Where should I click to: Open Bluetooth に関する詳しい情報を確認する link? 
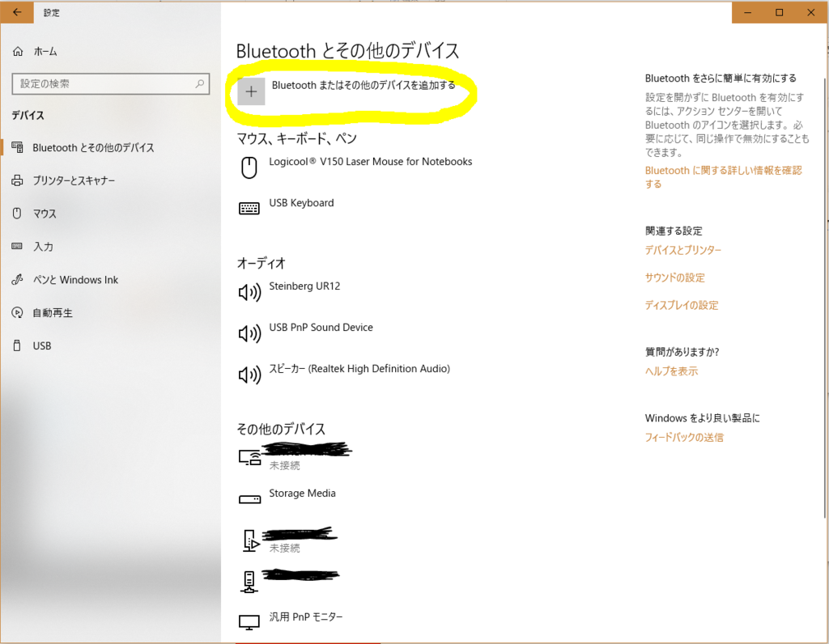pos(723,177)
